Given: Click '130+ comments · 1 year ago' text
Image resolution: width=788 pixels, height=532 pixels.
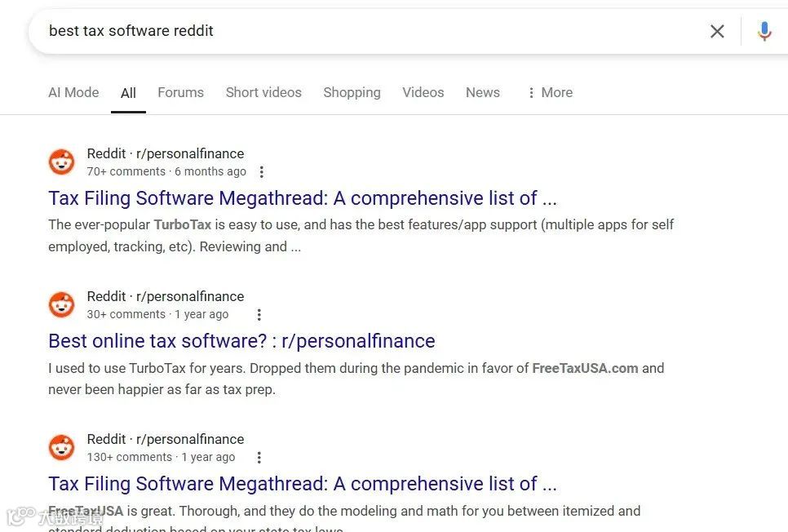Looking at the screenshot, I should [161, 457].
